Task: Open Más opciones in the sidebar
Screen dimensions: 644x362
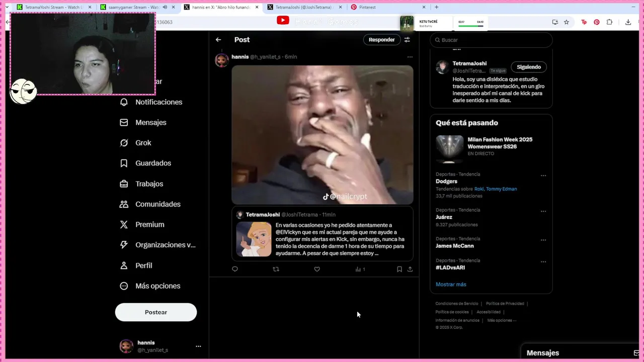Action: tap(150, 286)
